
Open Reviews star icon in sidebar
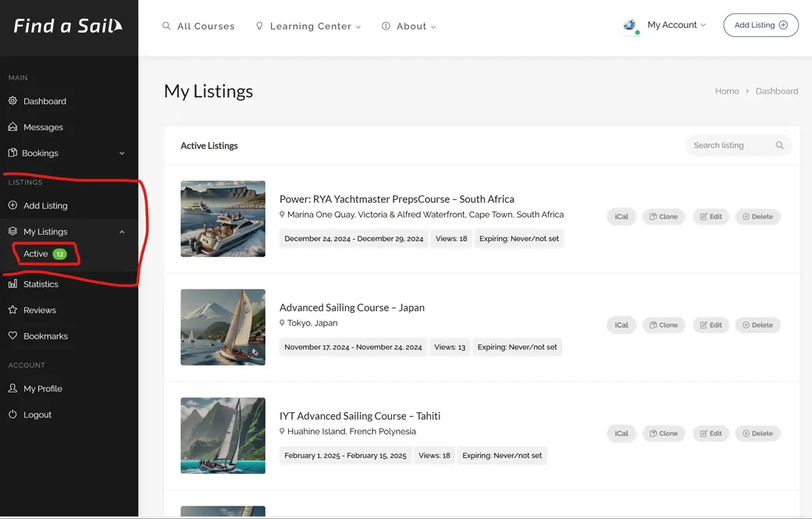point(12,310)
